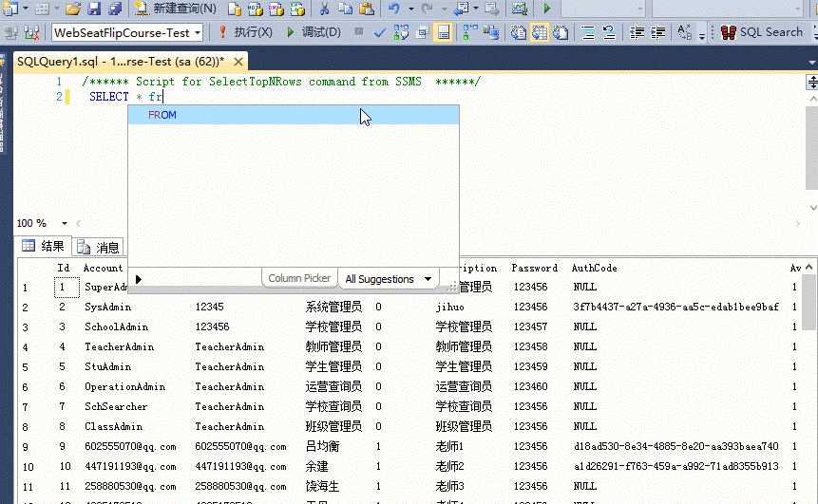
Task: Select Results to File icon
Action: point(561,33)
